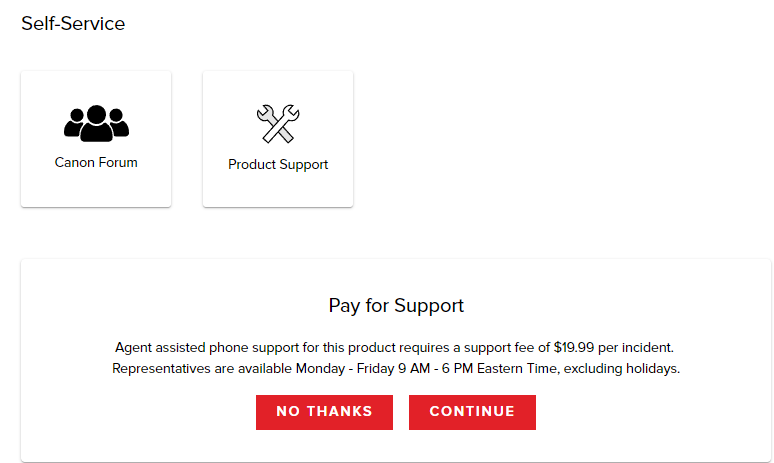Image resolution: width=774 pixels, height=463 pixels.
Task: Click the word 'Support' on the Product card
Action: 303,164
